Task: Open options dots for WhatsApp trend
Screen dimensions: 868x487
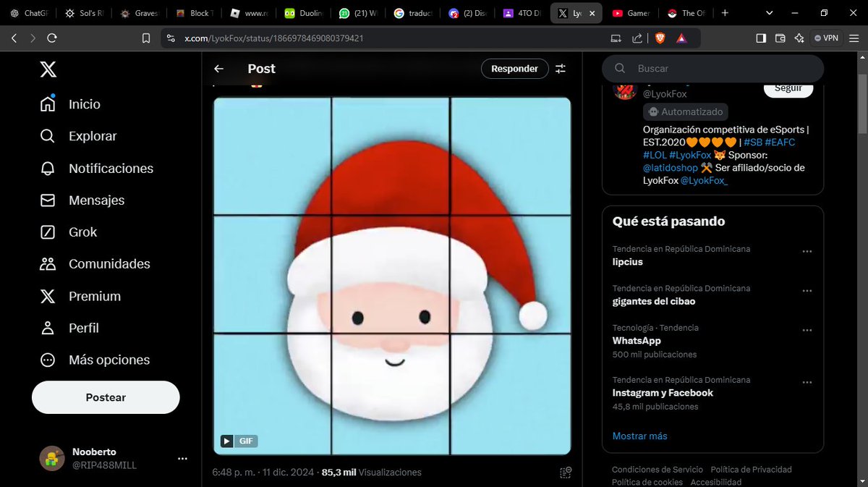Action: click(807, 329)
